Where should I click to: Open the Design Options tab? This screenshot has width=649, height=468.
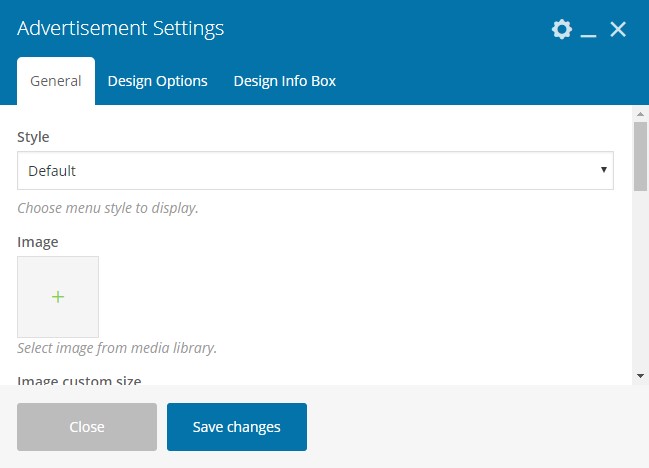pos(157,81)
